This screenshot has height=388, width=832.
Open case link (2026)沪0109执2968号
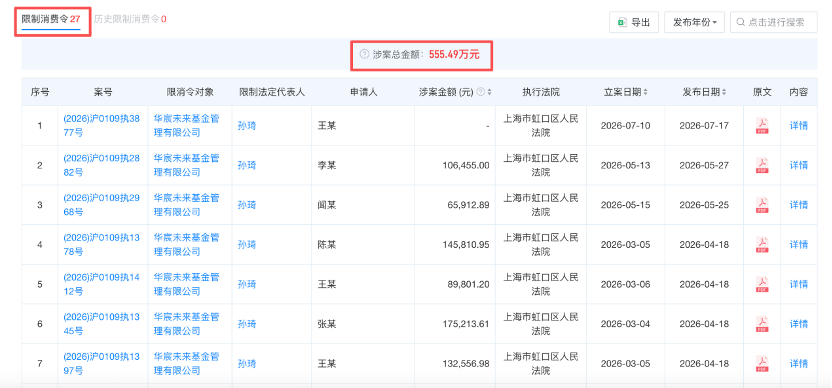[x=101, y=205]
